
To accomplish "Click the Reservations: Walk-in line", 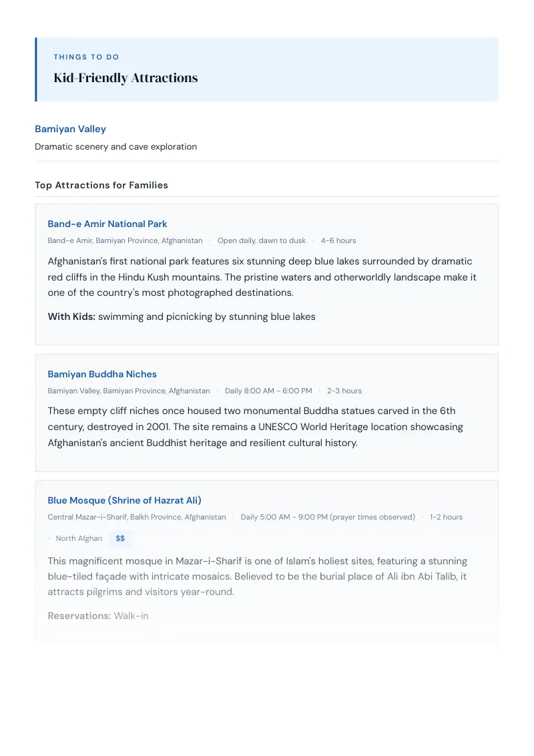I will pyautogui.click(x=98, y=616).
